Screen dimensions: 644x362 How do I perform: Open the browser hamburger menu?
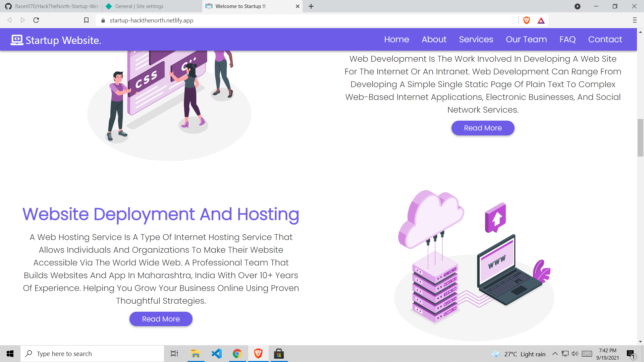[635, 20]
